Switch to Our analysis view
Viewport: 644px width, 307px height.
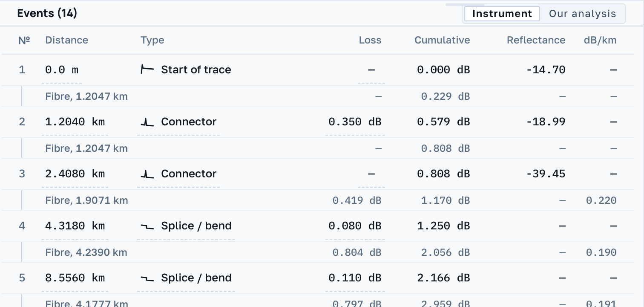[x=582, y=14]
